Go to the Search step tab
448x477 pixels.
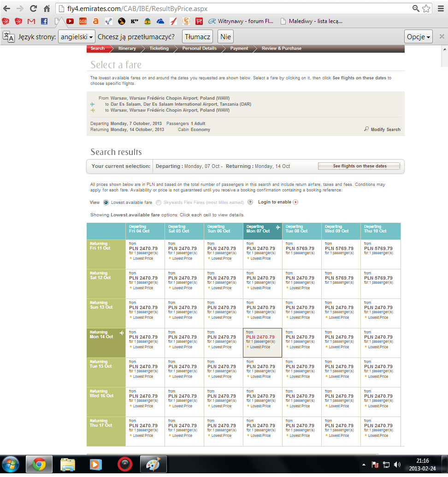(x=97, y=48)
